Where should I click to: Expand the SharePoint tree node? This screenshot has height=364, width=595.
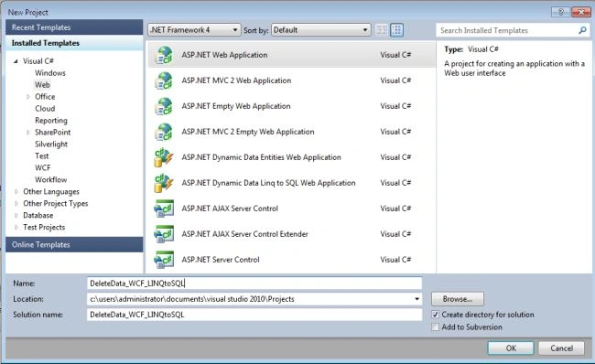tap(28, 133)
